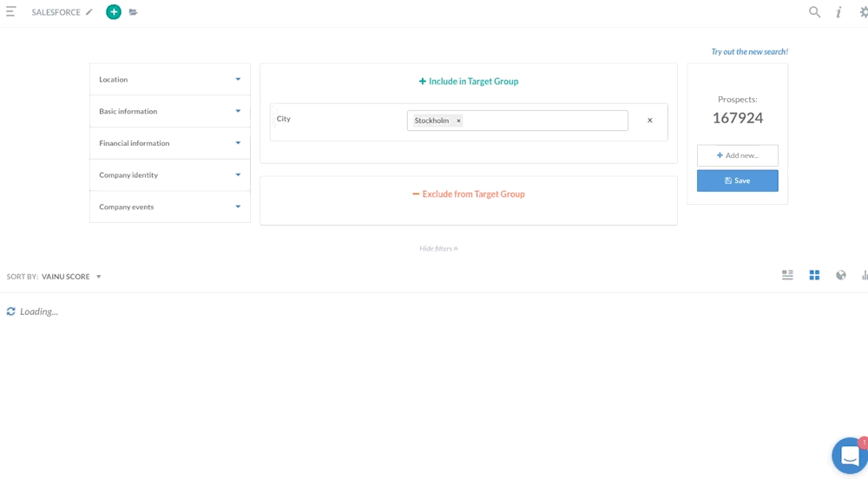Viewport: 868px width, 479px height.
Task: Open the Vainu Score sort dropdown
Action: (71, 277)
